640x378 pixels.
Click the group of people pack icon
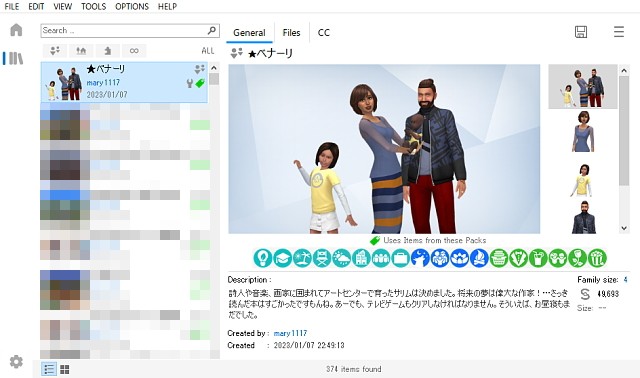381,258
